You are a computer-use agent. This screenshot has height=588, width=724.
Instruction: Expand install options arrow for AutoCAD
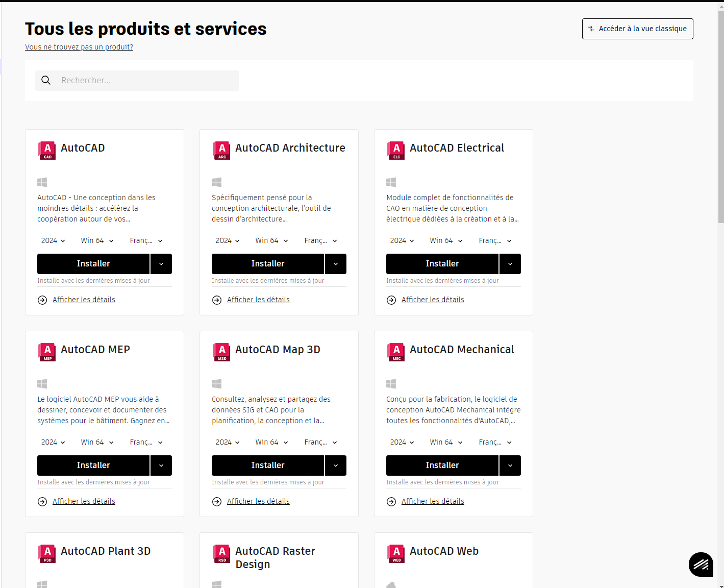click(161, 264)
